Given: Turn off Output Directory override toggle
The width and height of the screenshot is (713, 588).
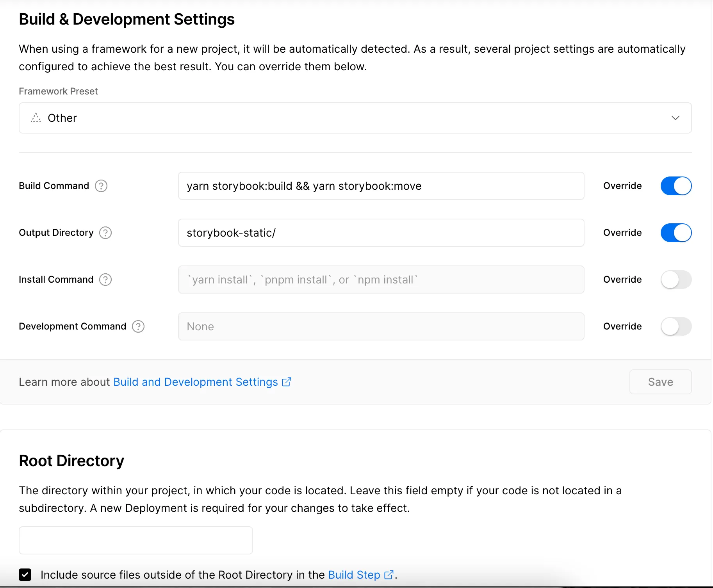Looking at the screenshot, I should (x=676, y=233).
